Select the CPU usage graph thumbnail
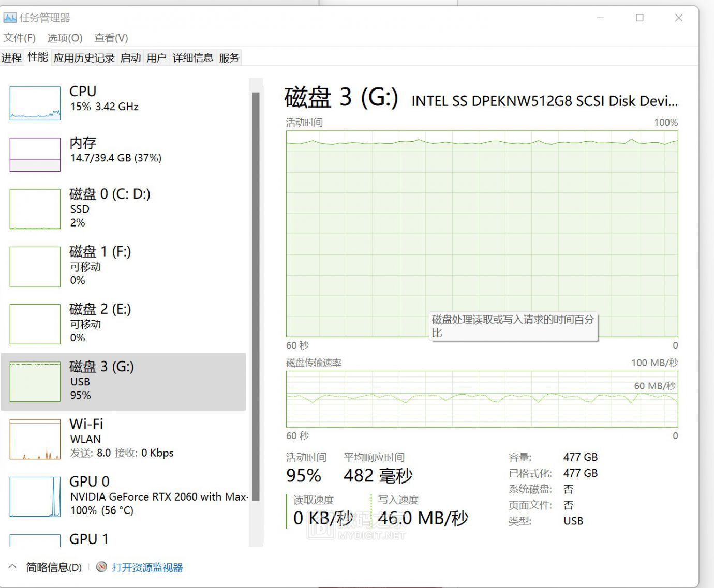Screen dimensions: 714x588 [x=35, y=103]
